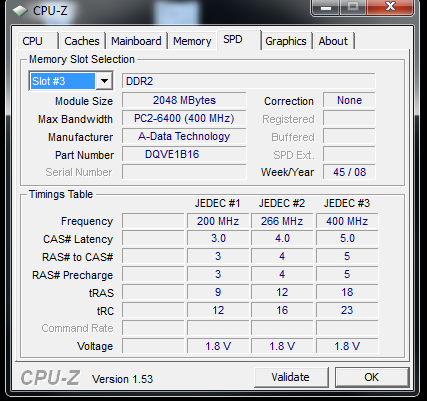Click the tRAS value 18 cell

[x=347, y=292]
